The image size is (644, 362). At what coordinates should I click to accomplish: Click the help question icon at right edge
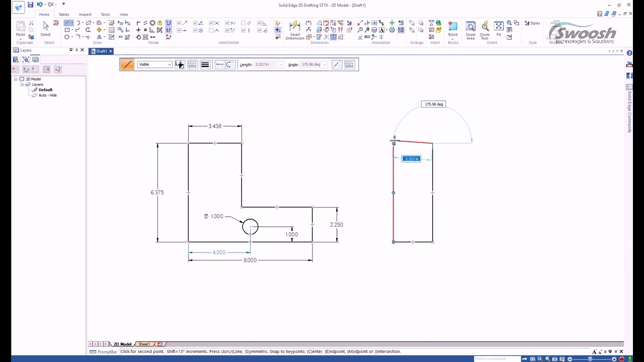click(629, 53)
